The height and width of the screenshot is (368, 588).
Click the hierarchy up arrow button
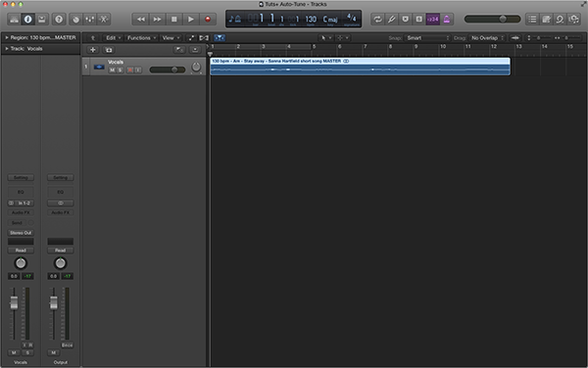(93, 38)
